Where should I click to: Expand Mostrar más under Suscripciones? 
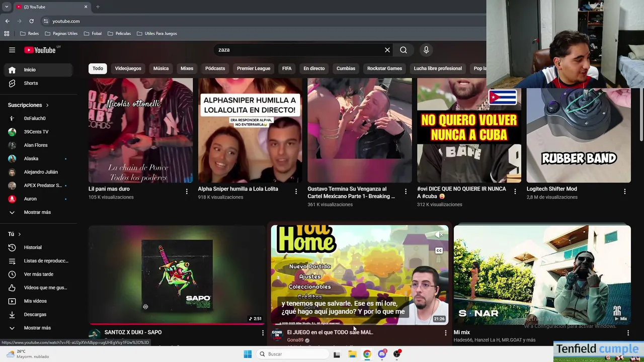[x=38, y=212]
